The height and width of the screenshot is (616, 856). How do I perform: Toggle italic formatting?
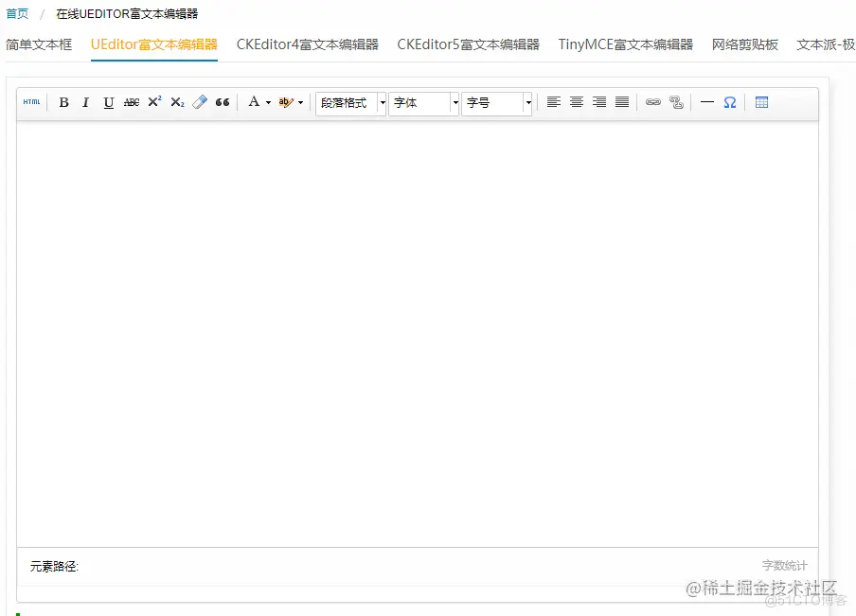pyautogui.click(x=86, y=102)
